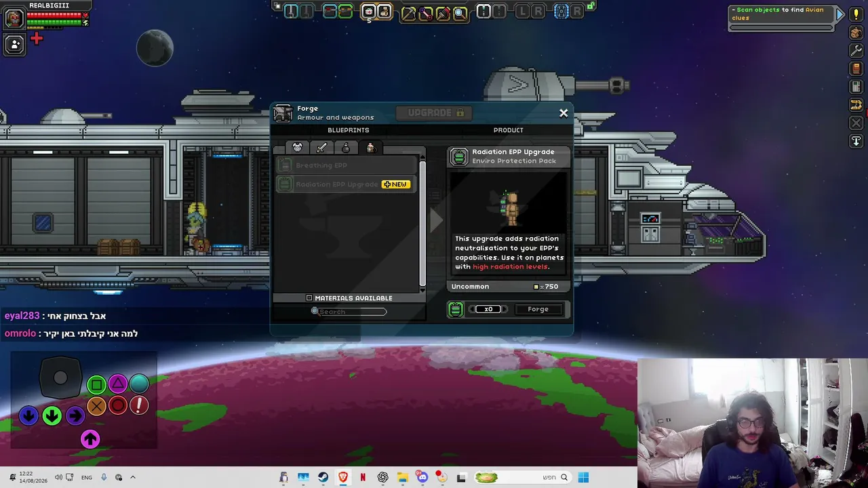Viewport: 868px width, 488px height.
Task: Click the magenta up arrow overlay button
Action: [x=90, y=439]
